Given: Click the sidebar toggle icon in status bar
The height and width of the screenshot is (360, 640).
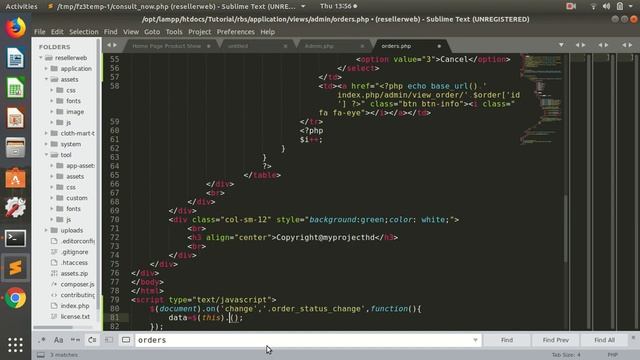Looking at the screenshot, I should [41, 355].
